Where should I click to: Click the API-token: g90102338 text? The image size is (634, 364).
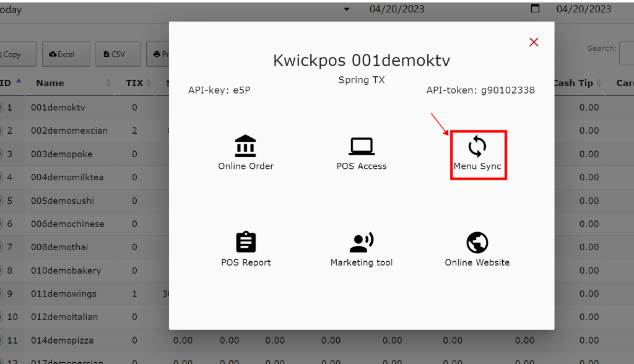pos(480,90)
